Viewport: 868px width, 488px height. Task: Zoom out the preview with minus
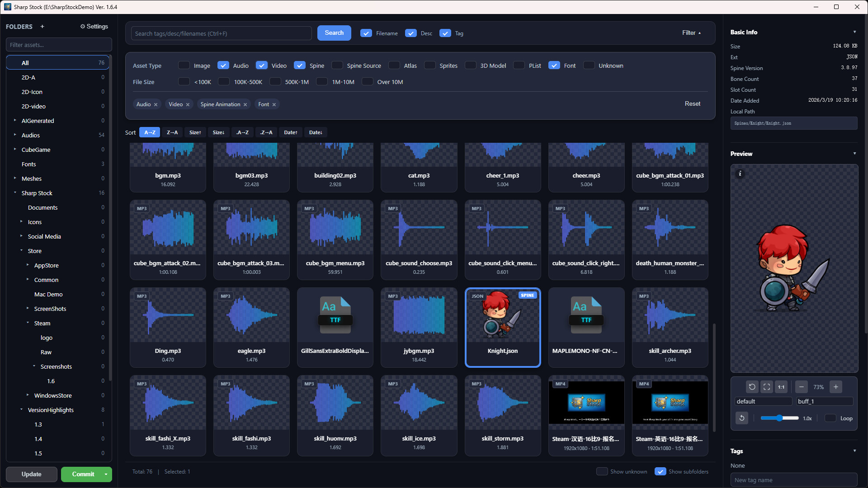pos(802,387)
